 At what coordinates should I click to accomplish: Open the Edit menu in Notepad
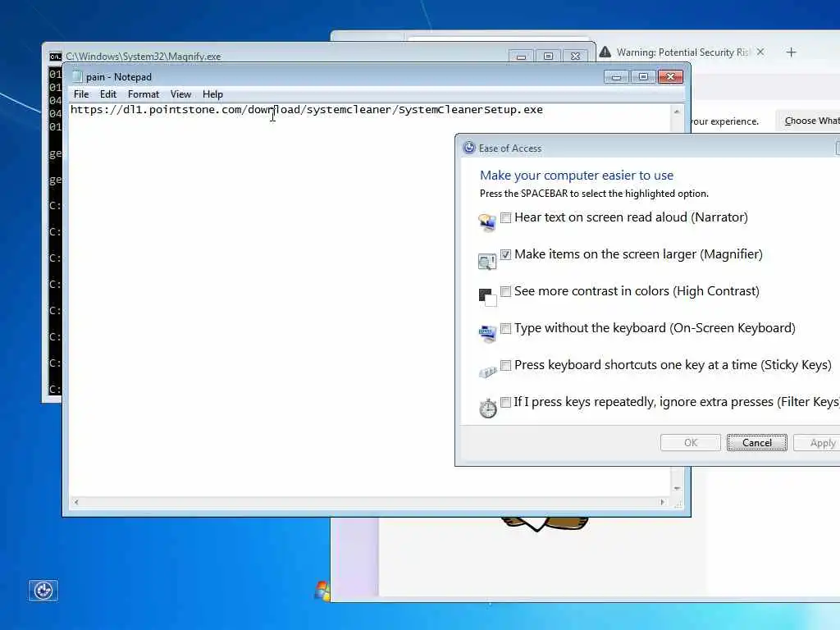click(107, 94)
